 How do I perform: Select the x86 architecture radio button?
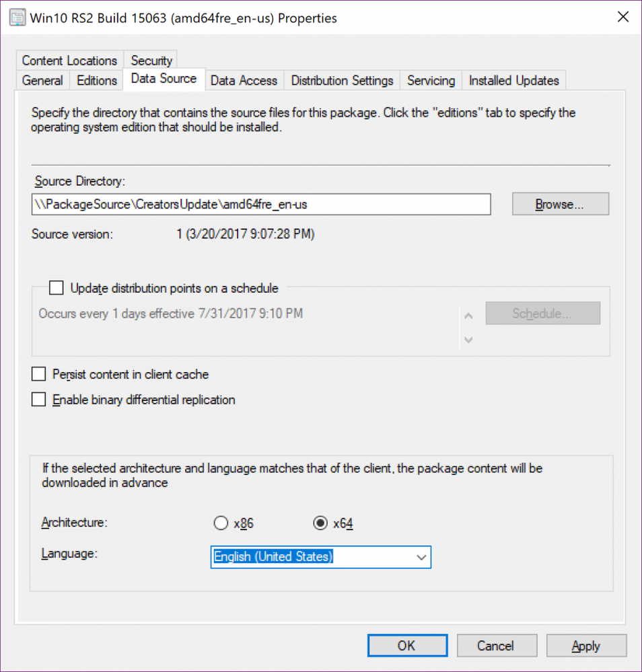coord(221,523)
